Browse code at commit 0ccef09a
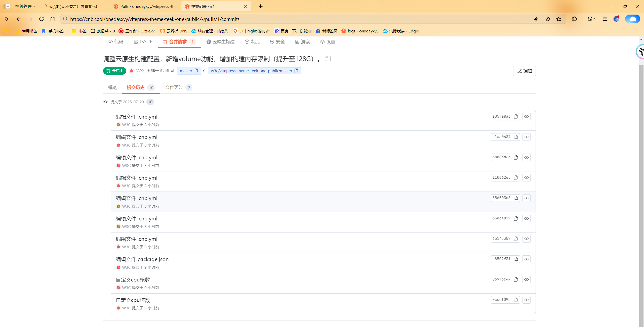 (527, 300)
